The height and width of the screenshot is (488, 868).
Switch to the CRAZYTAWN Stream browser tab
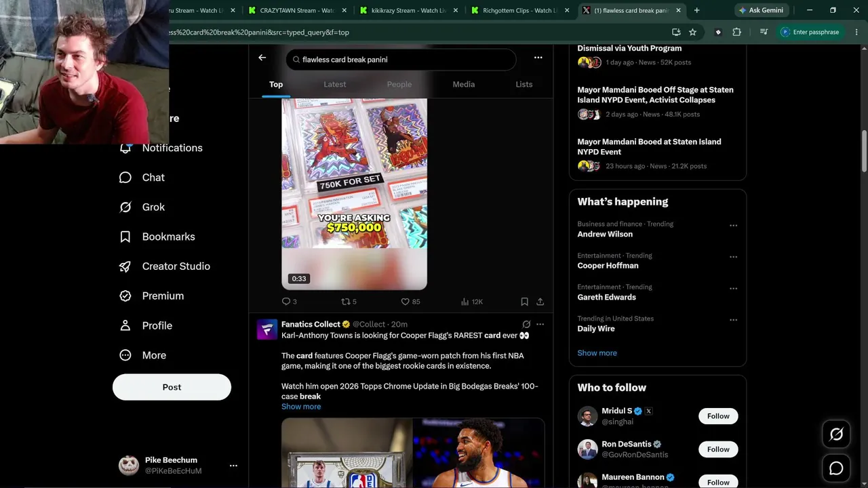[x=298, y=10]
